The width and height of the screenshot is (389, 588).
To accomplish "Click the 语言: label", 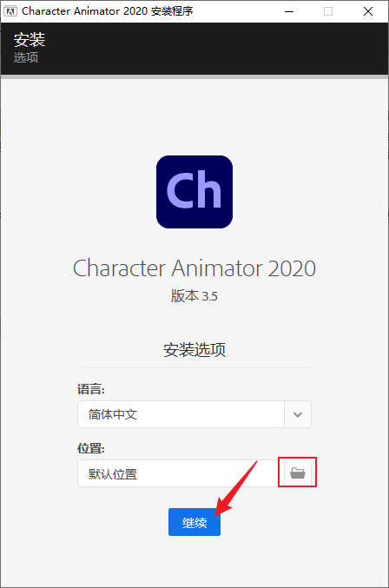I will 91,389.
